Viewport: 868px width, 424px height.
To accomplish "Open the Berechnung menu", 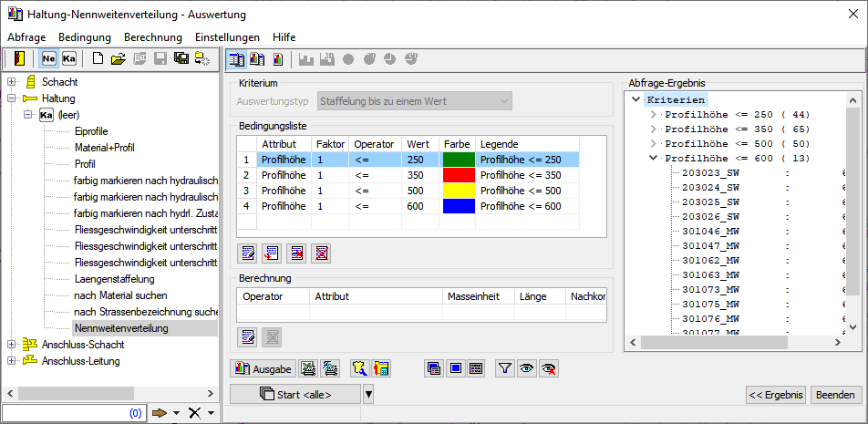I will click(152, 37).
